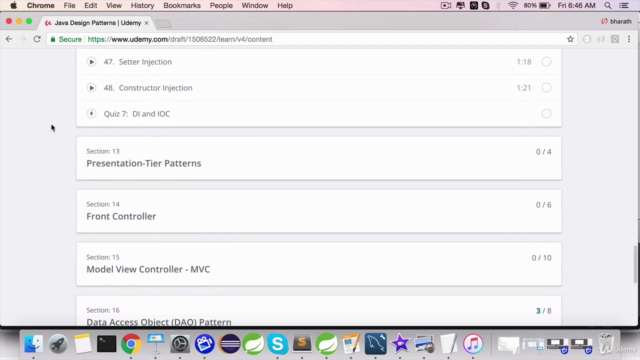Open the Window menu
640x360 pixels.
(x=255, y=6)
